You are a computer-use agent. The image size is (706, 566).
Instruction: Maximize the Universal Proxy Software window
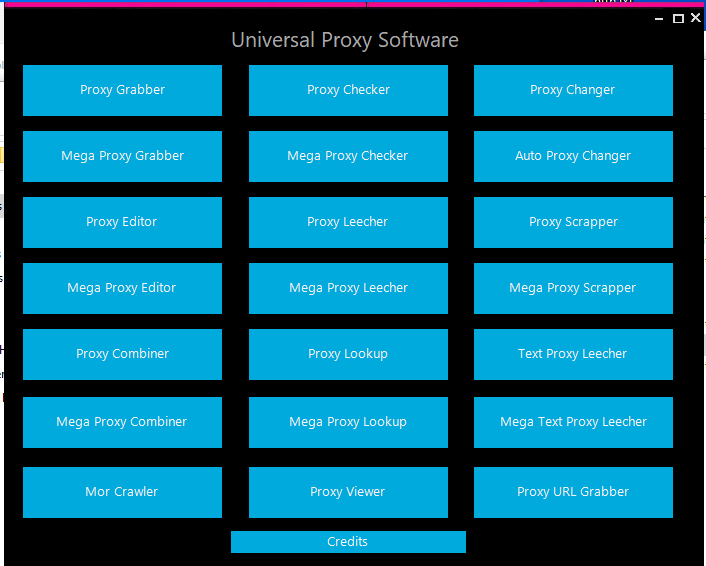tap(678, 18)
